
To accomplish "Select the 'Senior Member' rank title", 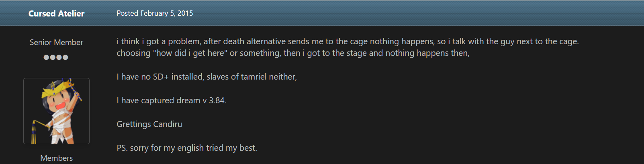I will click(x=56, y=42).
